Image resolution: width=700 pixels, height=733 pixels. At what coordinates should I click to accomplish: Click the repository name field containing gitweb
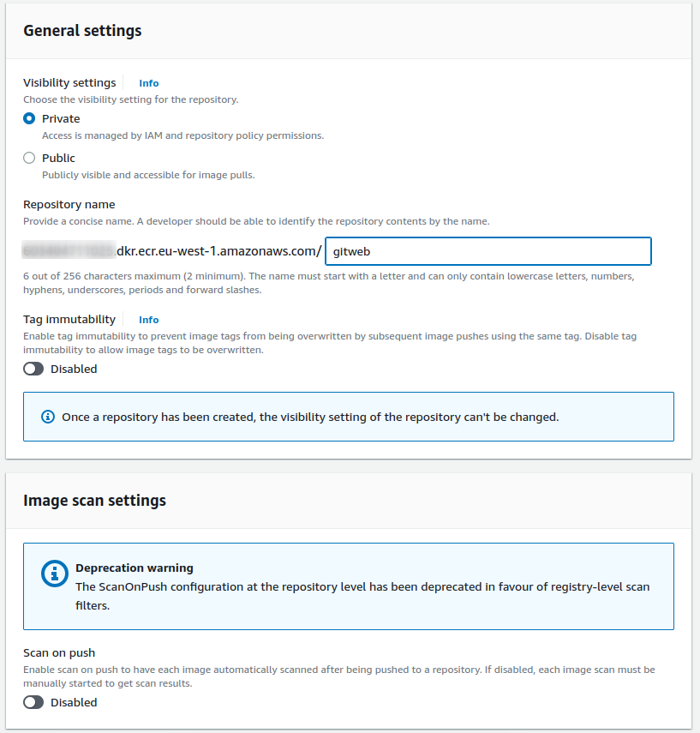488,251
